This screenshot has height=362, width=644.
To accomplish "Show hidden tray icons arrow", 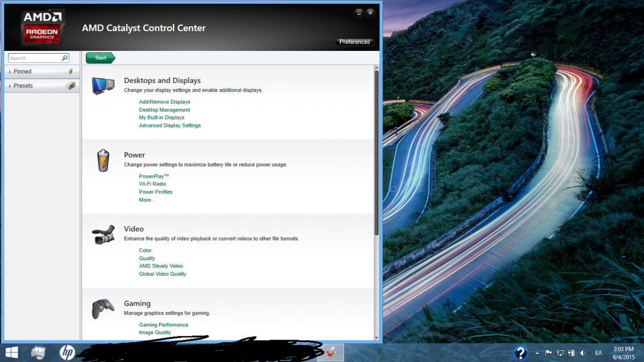I will pos(537,353).
